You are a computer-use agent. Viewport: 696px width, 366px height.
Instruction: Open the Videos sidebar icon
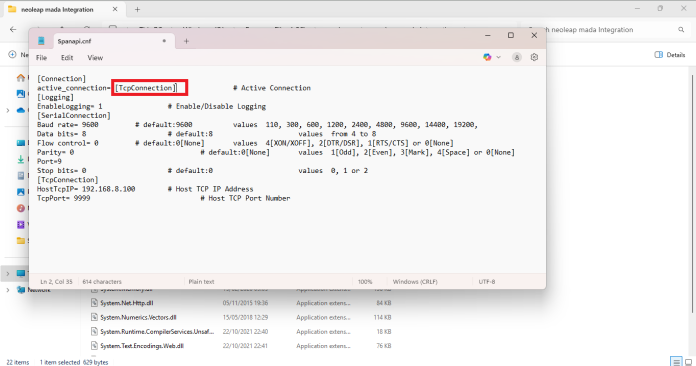click(21, 224)
